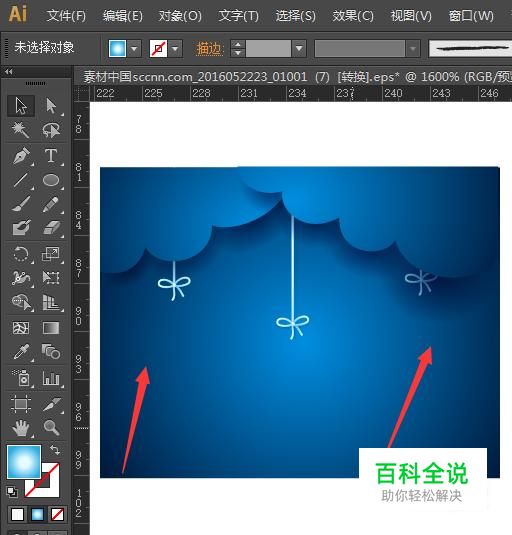Select the Paintbrush tool
Screen dimensions: 512x535
21,204
